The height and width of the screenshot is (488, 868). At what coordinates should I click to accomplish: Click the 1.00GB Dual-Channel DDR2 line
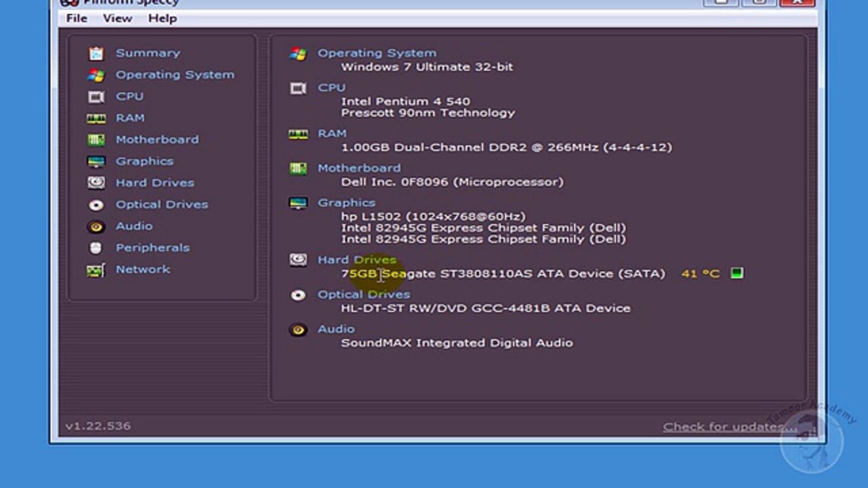coord(507,147)
